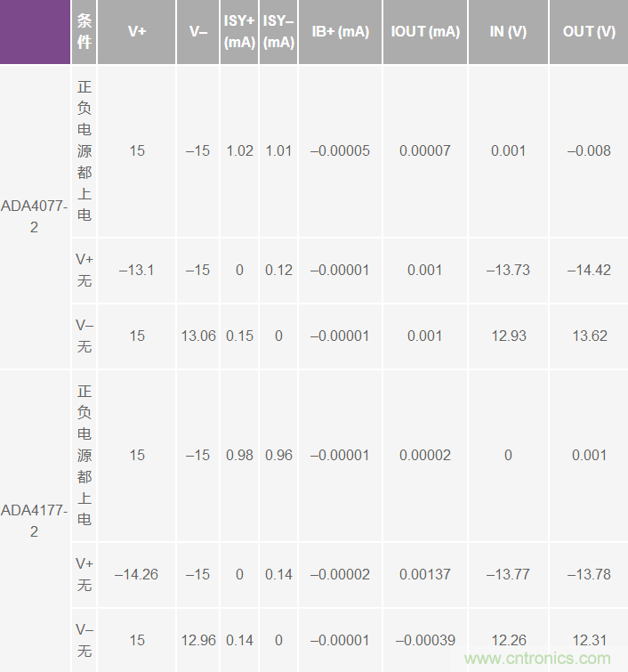Screen dimensions: 628x672
Task: Select the OUT (V) column header
Action: tap(589, 32)
